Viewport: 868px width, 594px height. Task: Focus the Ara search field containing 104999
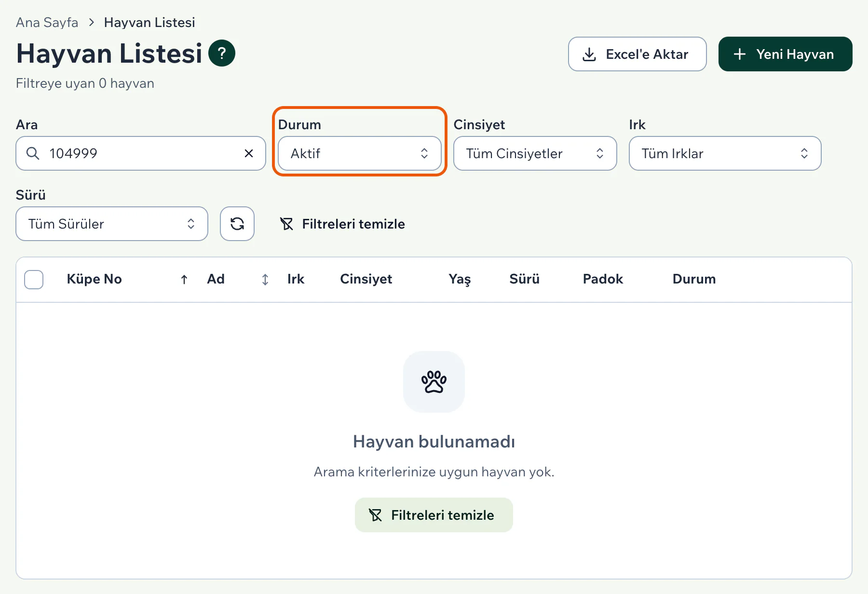click(x=141, y=153)
